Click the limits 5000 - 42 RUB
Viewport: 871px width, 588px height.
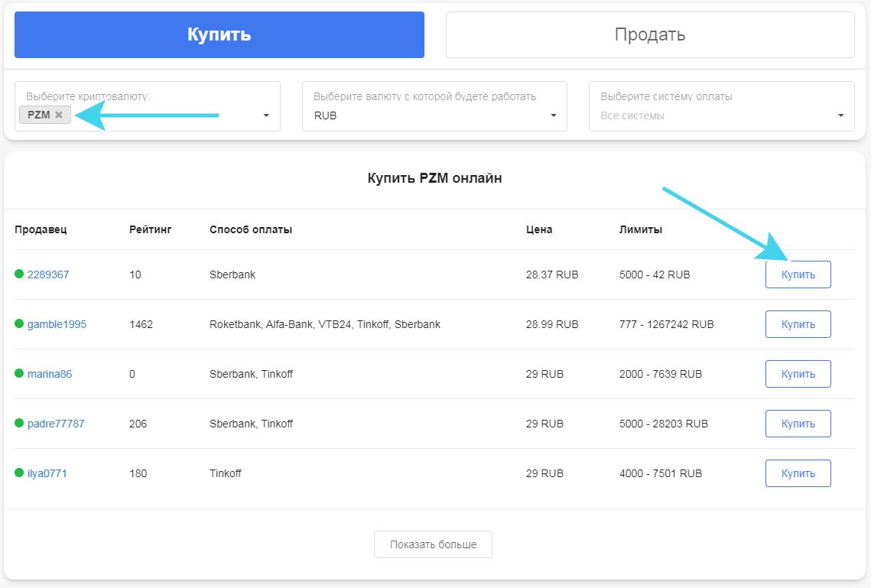(655, 275)
